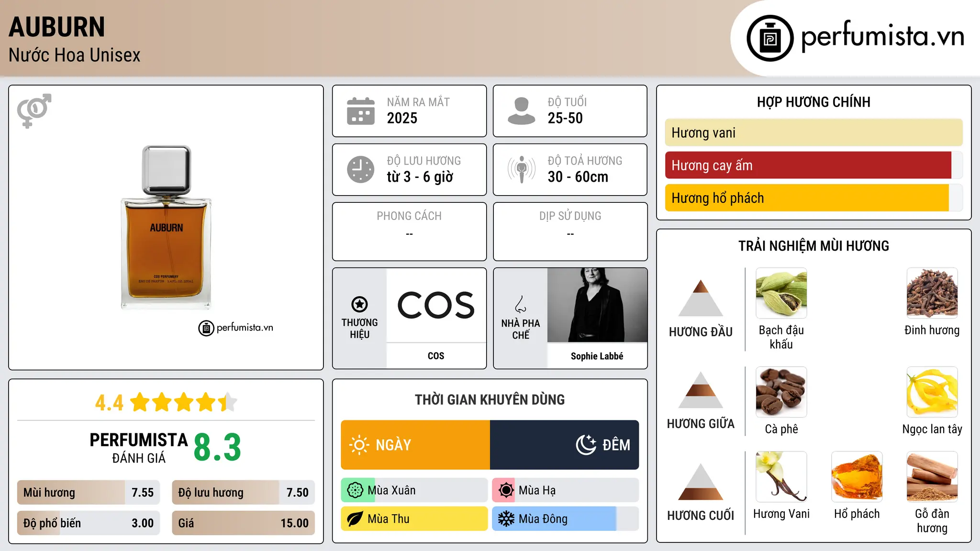This screenshot has height=551, width=980.
Task: Click the Giá score 15.00
Action: click(295, 523)
